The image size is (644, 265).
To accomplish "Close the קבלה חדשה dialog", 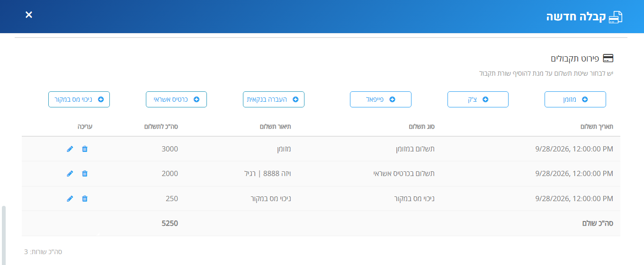I will [29, 15].
